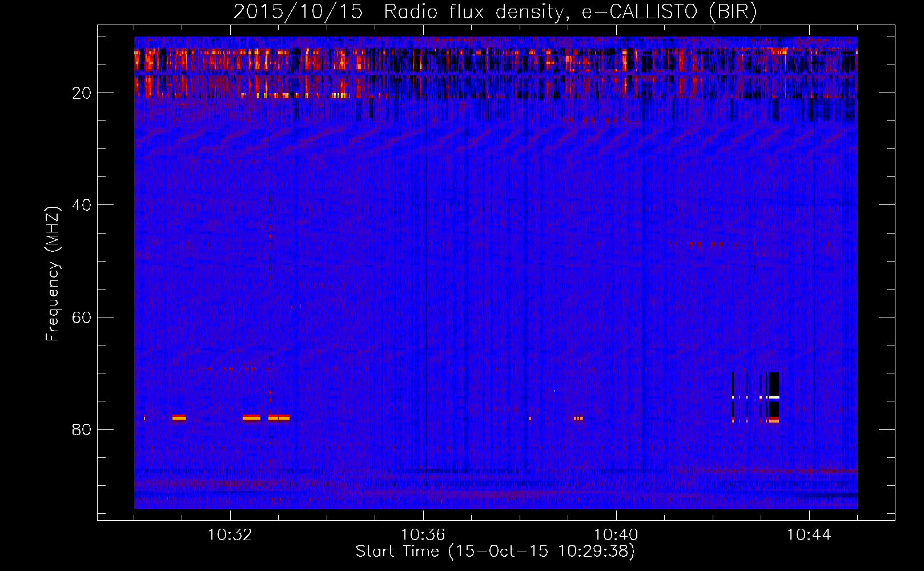Click the '10:32' time tick label
Viewport: 924px width, 571px height.
point(230,535)
